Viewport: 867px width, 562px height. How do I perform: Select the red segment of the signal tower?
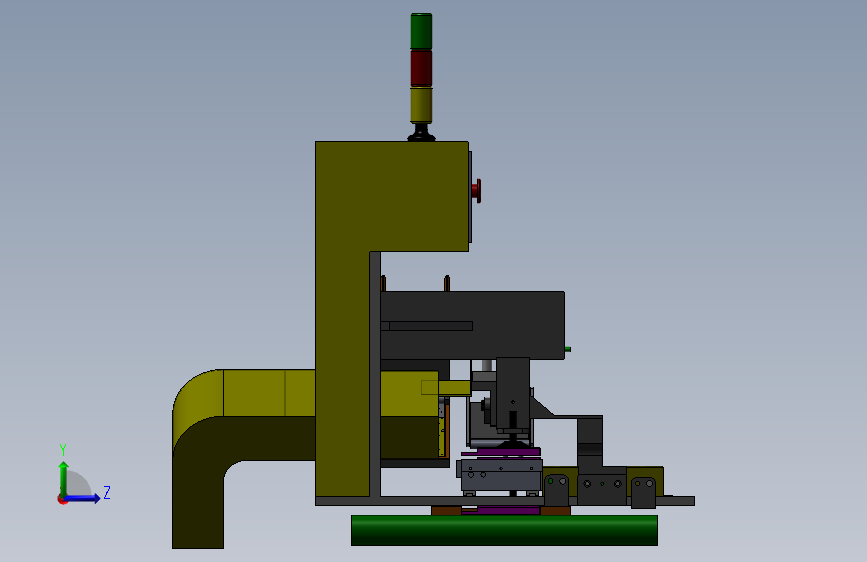421,68
